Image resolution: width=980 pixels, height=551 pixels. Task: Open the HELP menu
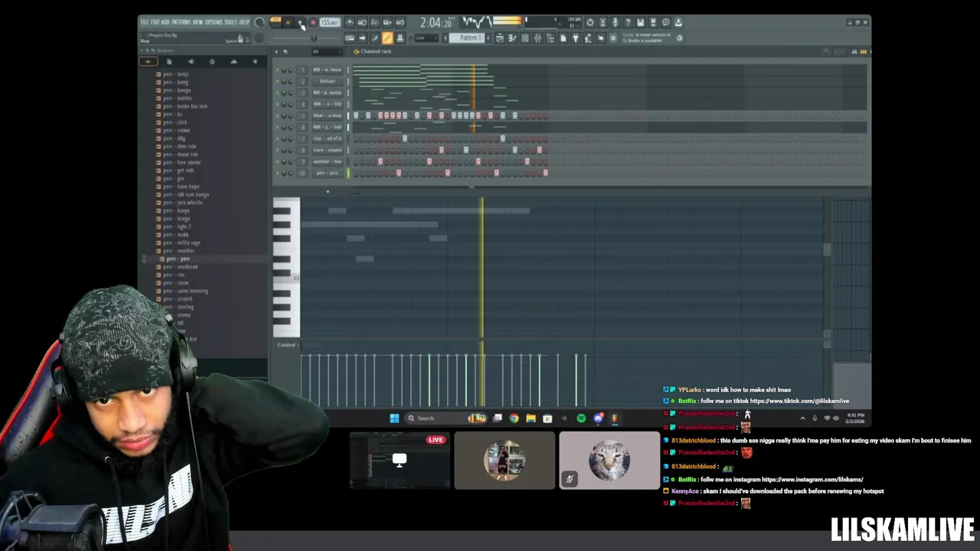[244, 22]
